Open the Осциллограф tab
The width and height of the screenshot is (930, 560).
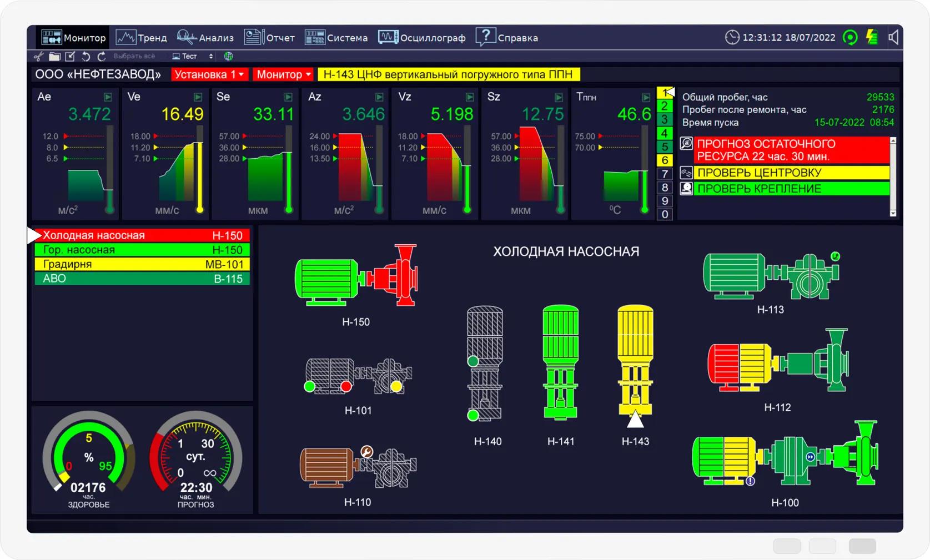(422, 38)
